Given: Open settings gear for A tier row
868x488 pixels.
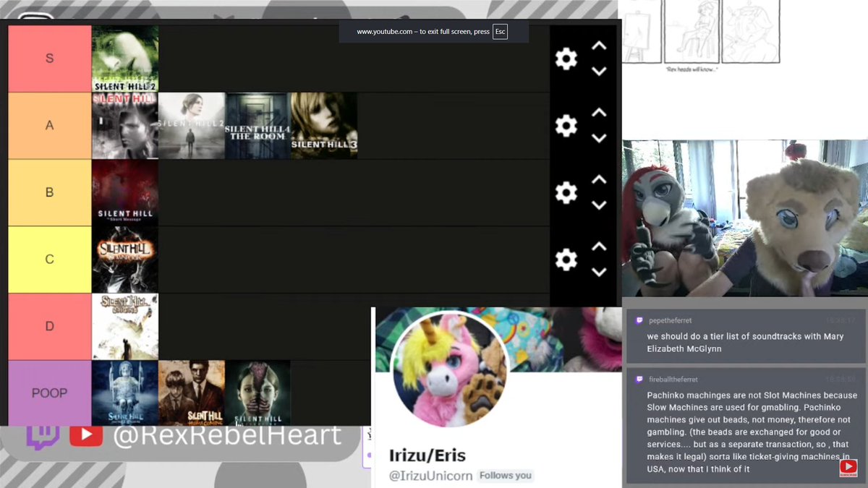Looking at the screenshot, I should (x=566, y=126).
